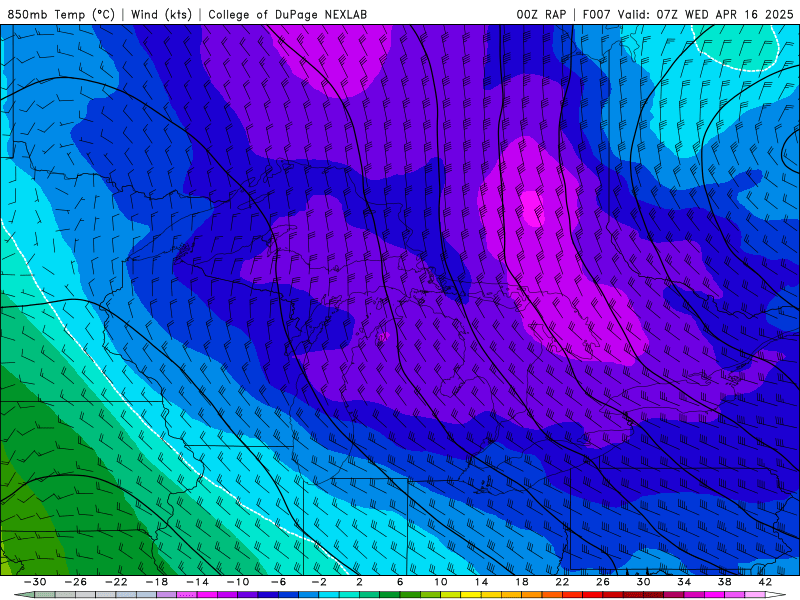Click the "-30" color scale label
This screenshot has height=600, width=800.
click(x=35, y=582)
